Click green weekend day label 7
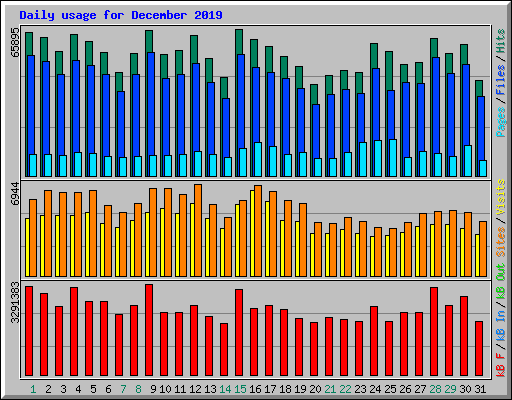512x400 pixels. 123,389
